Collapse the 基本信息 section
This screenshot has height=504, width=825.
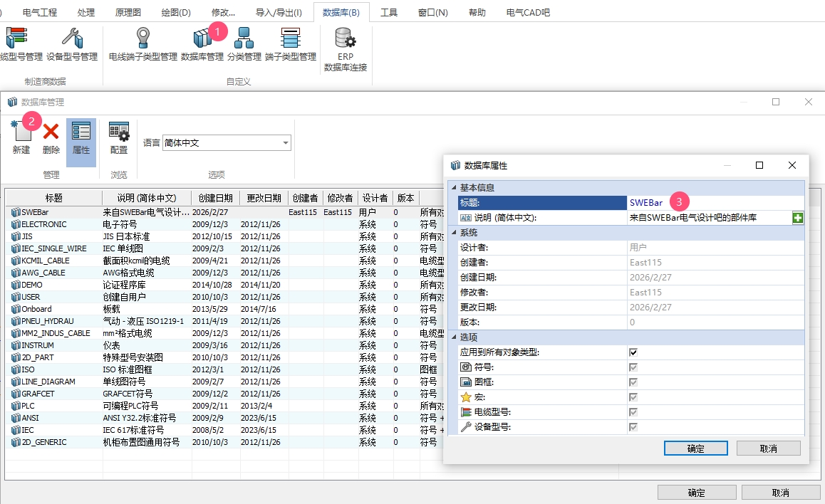[x=454, y=188]
